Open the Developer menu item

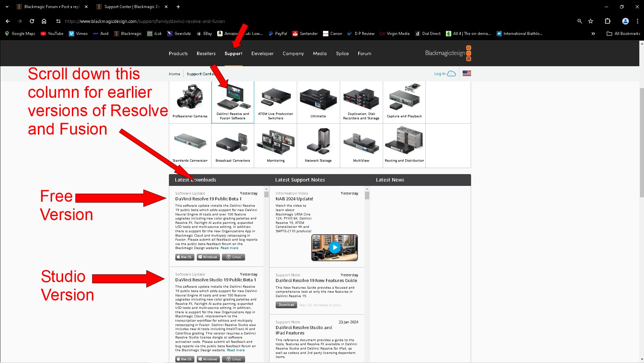[263, 53]
